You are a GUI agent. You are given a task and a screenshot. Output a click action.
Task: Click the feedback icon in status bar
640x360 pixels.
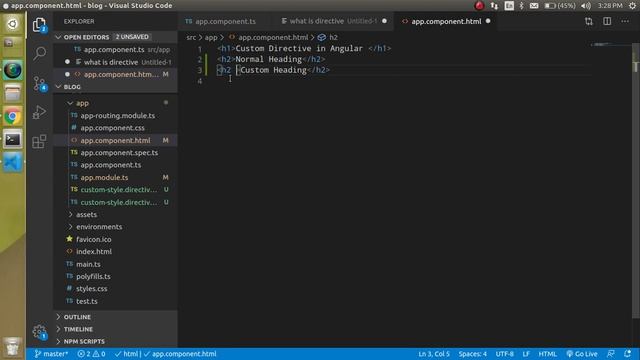tap(611, 354)
